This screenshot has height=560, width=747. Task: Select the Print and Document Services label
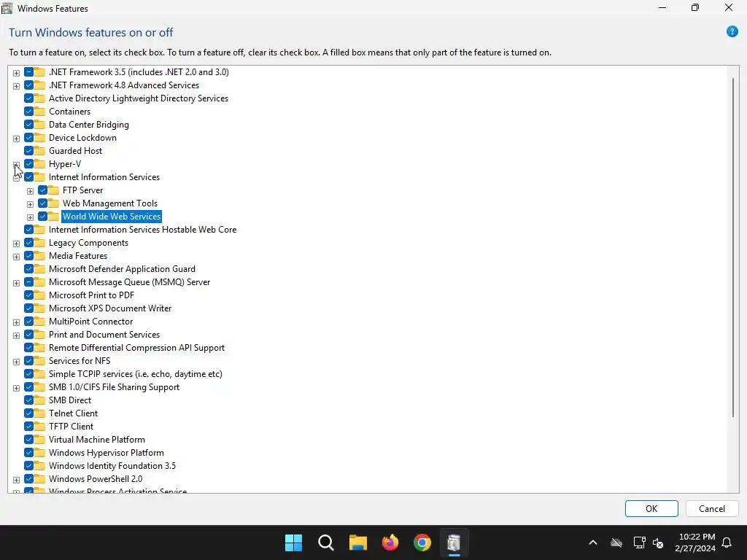pos(104,335)
